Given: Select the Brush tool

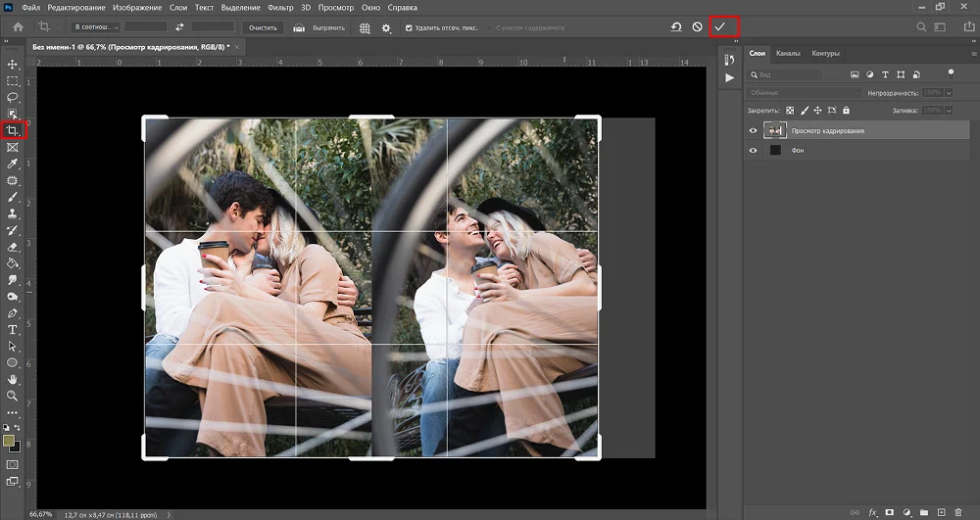Looking at the screenshot, I should [x=13, y=197].
